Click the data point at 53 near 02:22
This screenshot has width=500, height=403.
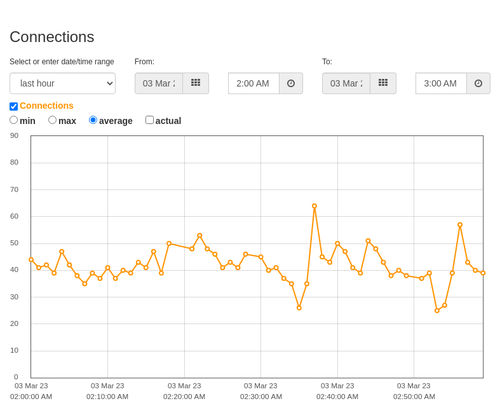point(200,236)
